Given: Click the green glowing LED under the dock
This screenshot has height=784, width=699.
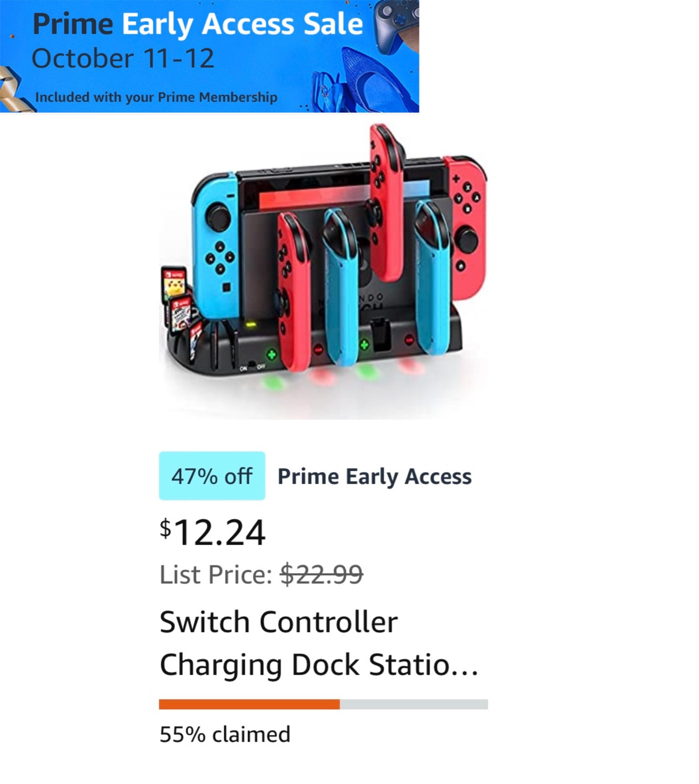Looking at the screenshot, I should tap(273, 383).
